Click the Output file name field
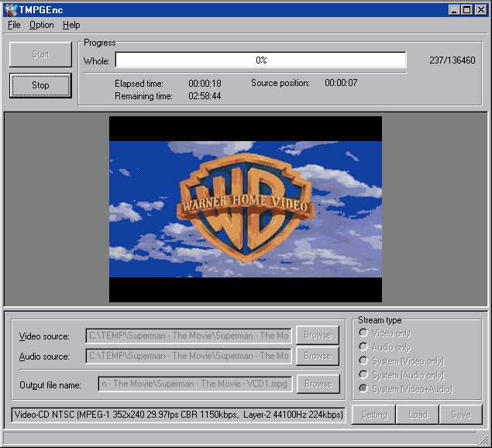Screen dimensions: 492x448 coord(194,384)
